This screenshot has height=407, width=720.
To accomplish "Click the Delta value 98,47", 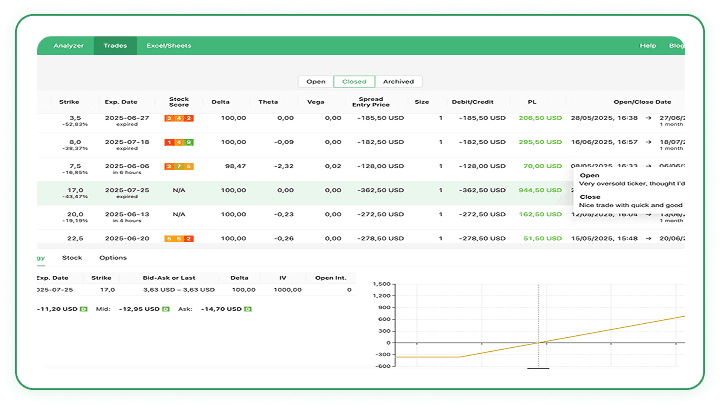I will 235,166.
